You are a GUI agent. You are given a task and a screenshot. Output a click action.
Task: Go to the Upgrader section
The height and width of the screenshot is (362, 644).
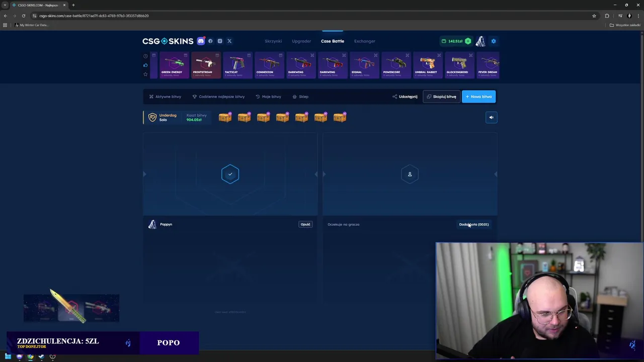pyautogui.click(x=301, y=41)
